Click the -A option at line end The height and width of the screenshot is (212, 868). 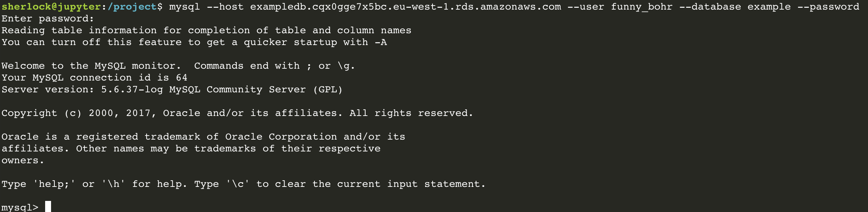381,42
